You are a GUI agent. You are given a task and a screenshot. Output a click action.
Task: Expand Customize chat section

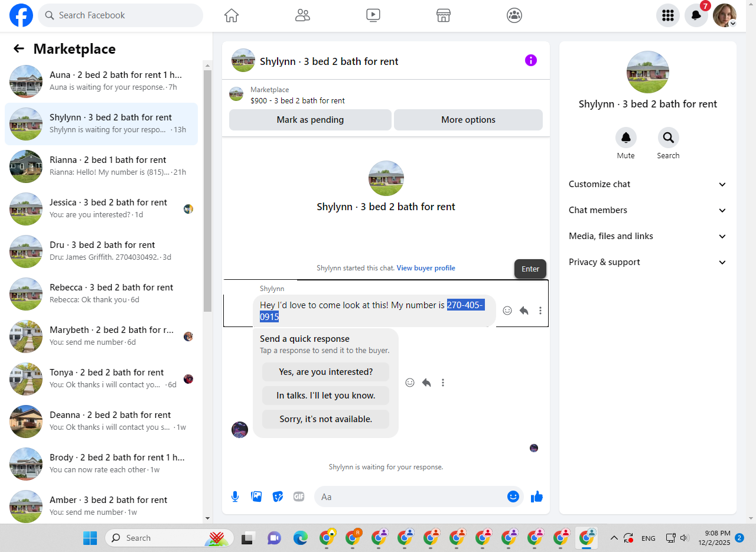coord(648,184)
